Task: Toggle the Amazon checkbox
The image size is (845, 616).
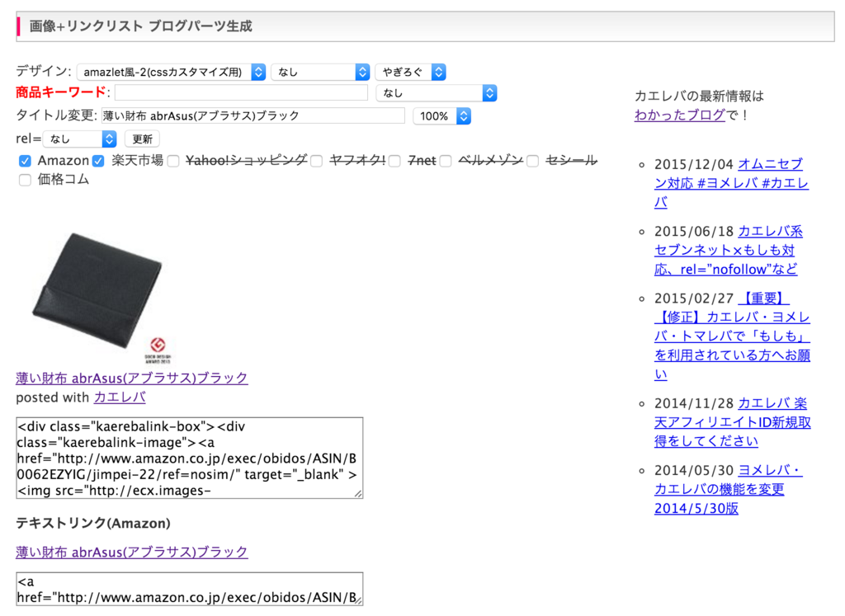Action: tap(25, 161)
